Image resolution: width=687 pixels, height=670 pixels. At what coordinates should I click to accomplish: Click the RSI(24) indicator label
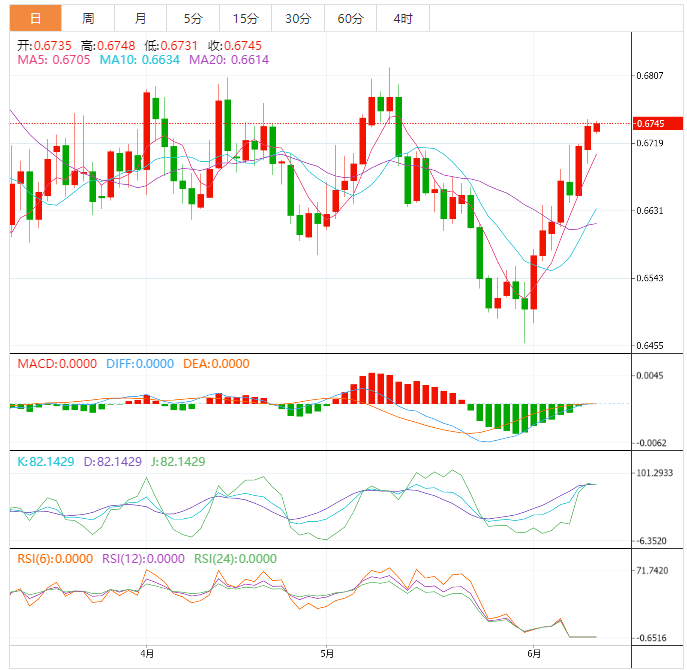point(235,559)
